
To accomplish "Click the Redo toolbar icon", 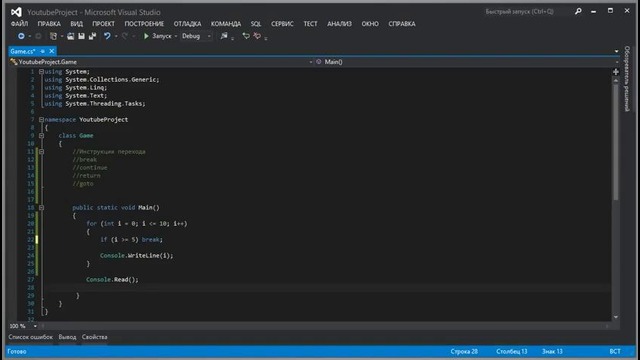I will [125, 36].
